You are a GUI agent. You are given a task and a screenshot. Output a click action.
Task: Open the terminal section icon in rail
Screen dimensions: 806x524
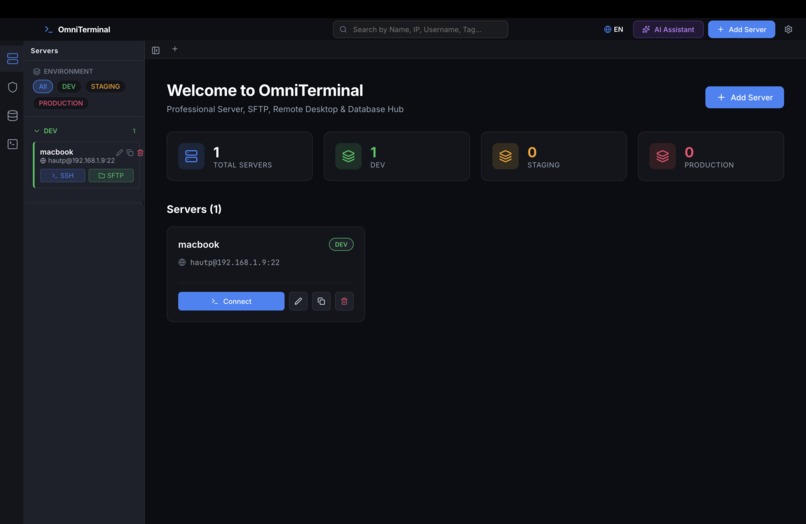[12, 144]
